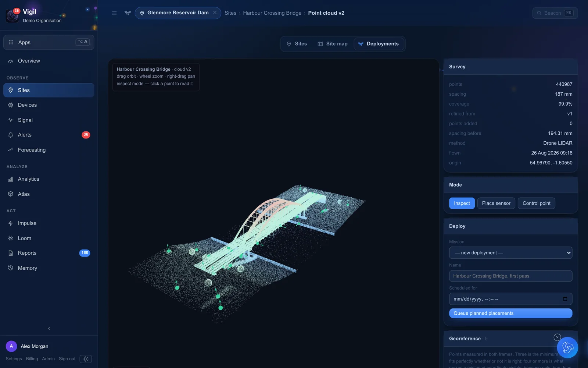Open Loom in the sidebar

(49, 238)
